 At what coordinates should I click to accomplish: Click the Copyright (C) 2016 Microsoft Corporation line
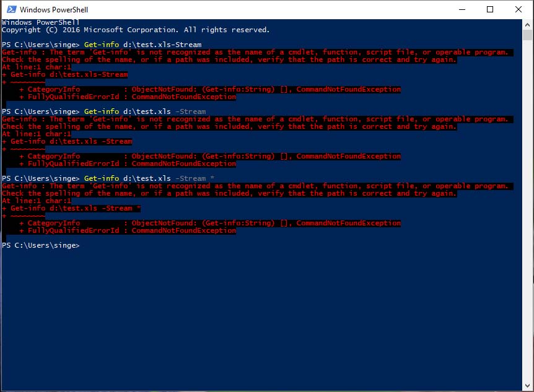pos(136,30)
